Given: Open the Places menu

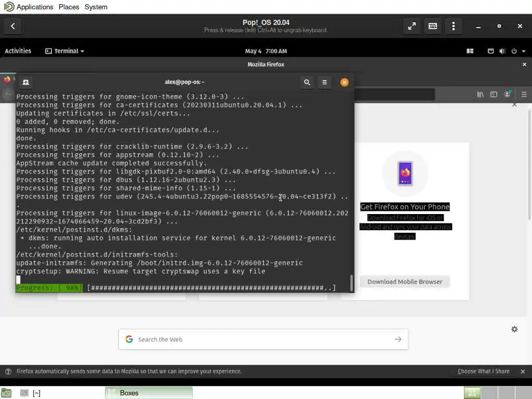Looking at the screenshot, I should pyautogui.click(x=69, y=7).
